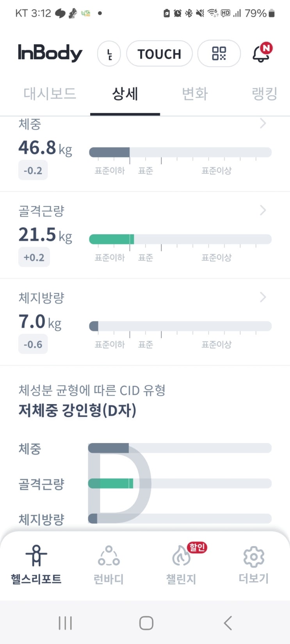This screenshot has width=290, height=644.
Task: Tap the 골격근량 +0.2 change badge
Action: click(x=34, y=257)
